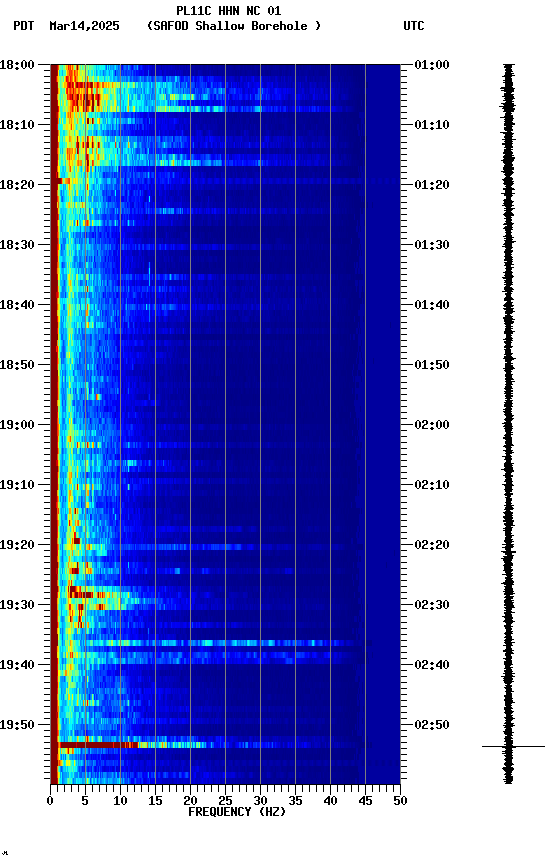Click the 25 Hz frequency tick label
The width and height of the screenshot is (552, 864).
pos(225,801)
